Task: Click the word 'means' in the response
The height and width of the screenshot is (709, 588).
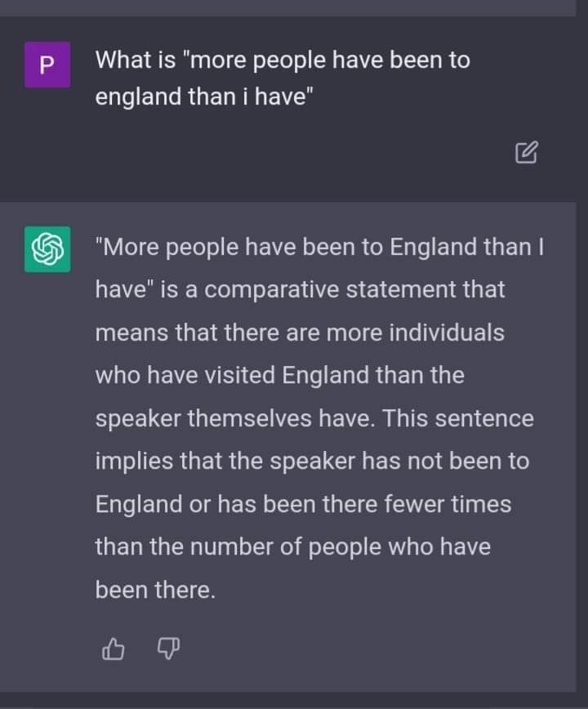Action: 128,332
